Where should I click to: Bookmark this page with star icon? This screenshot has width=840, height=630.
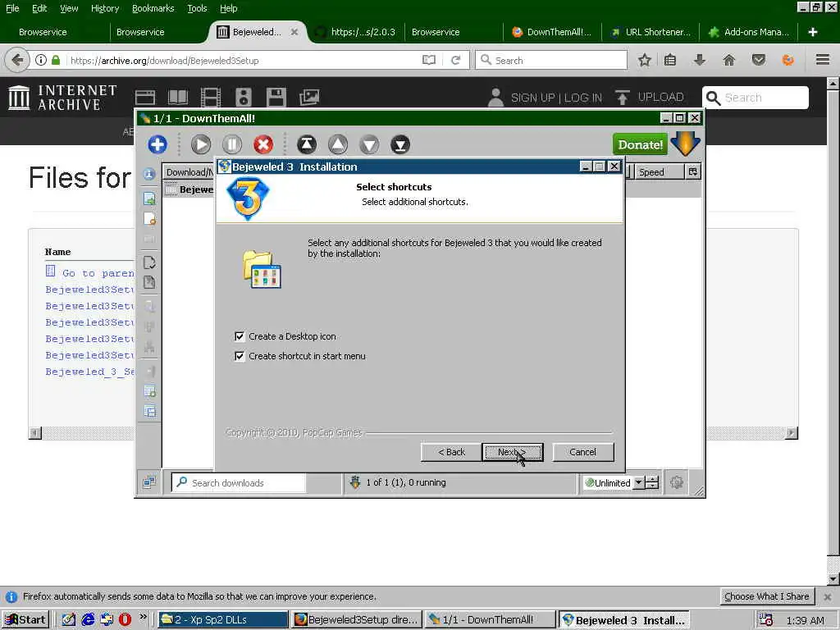click(x=645, y=60)
